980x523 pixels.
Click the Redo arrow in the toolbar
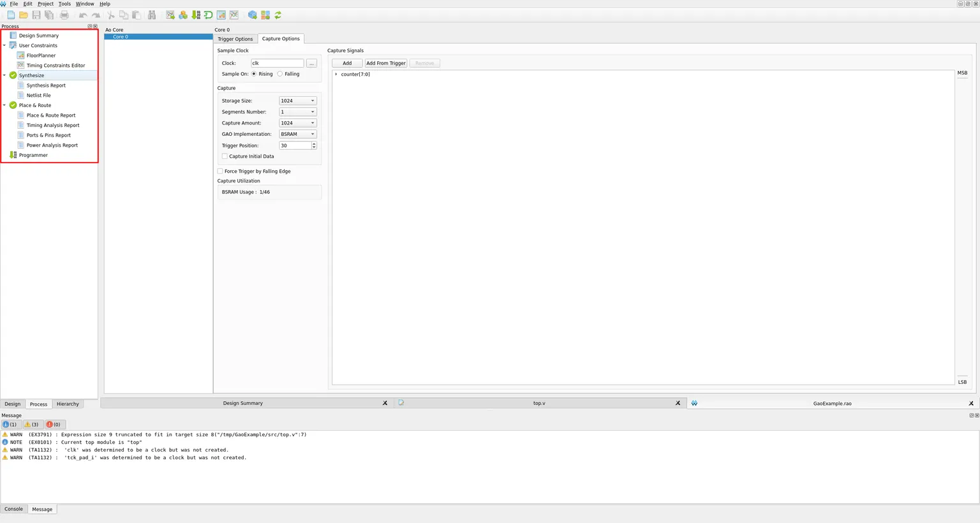click(96, 15)
